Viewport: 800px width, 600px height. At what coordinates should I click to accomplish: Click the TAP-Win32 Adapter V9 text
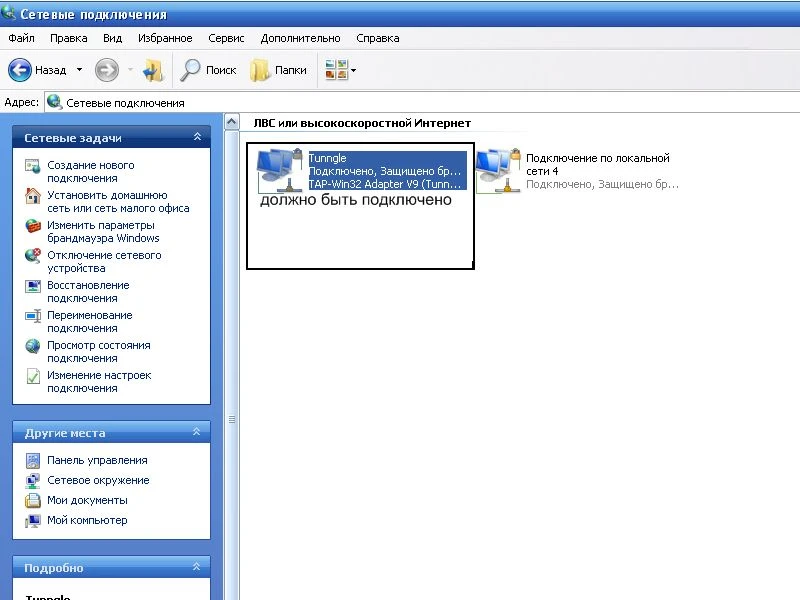pos(385,184)
